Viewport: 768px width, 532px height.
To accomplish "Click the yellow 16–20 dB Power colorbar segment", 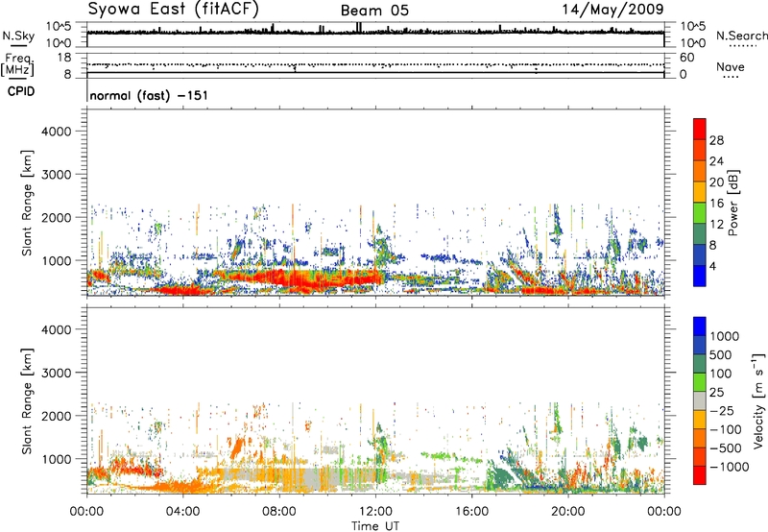I will tap(700, 191).
